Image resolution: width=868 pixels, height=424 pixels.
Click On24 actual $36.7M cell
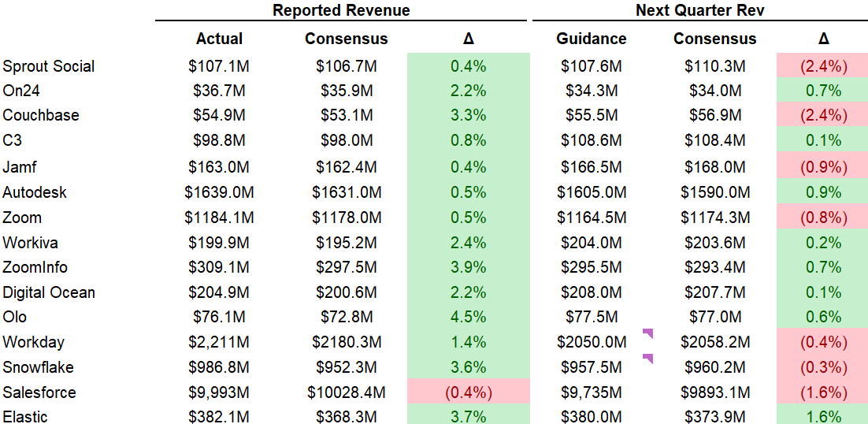pos(219,90)
